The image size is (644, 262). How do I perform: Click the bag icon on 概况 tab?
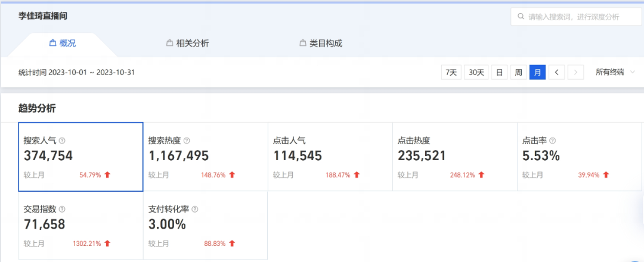coord(52,43)
